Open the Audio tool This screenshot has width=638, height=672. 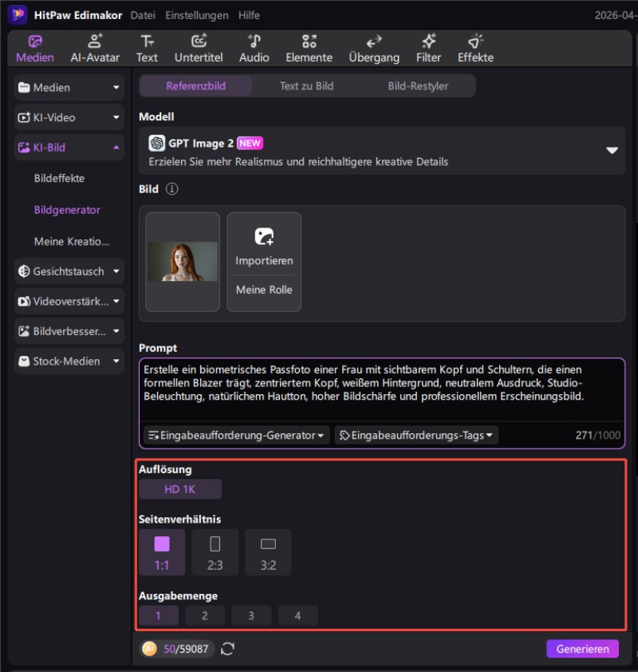point(254,48)
